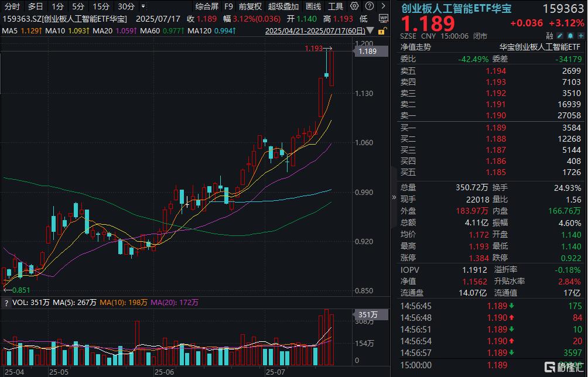Open 前复权 price adjustment option
The height and width of the screenshot is (377, 588).
point(250,6)
